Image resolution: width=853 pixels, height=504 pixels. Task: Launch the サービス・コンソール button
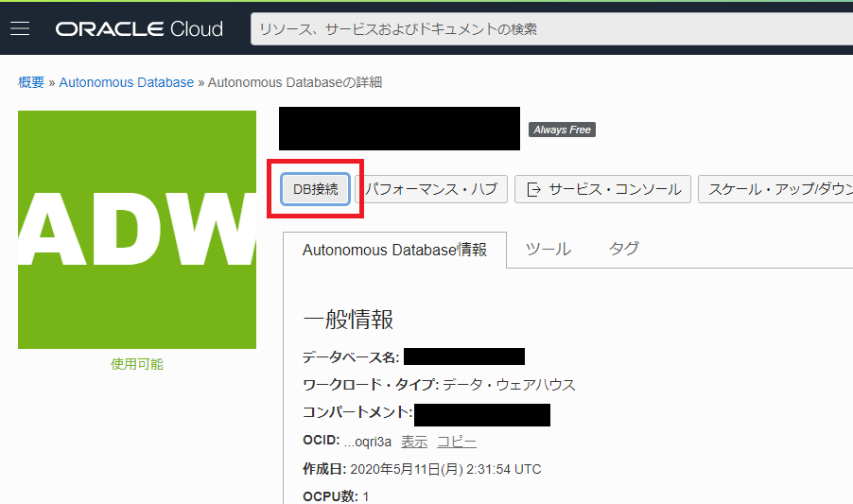[602, 189]
